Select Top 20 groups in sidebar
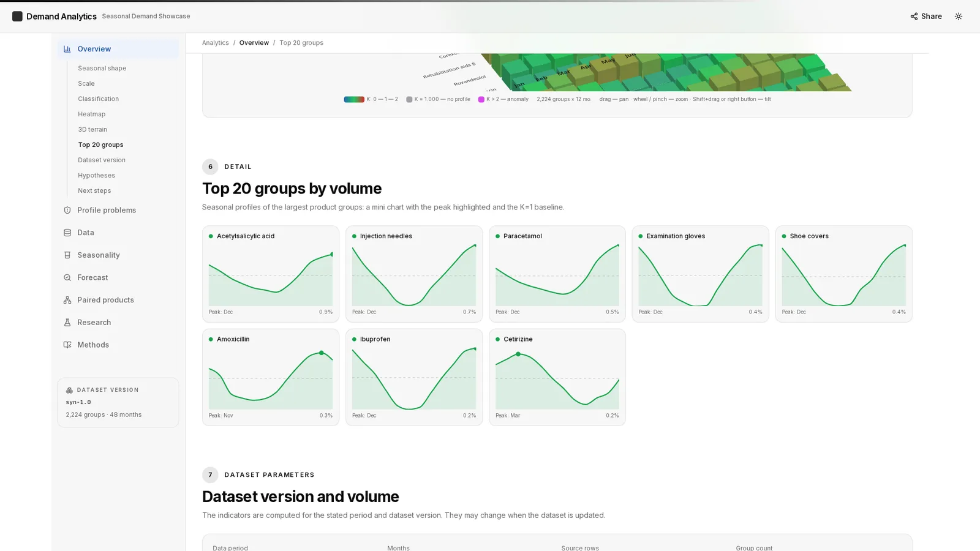 pyautogui.click(x=100, y=145)
